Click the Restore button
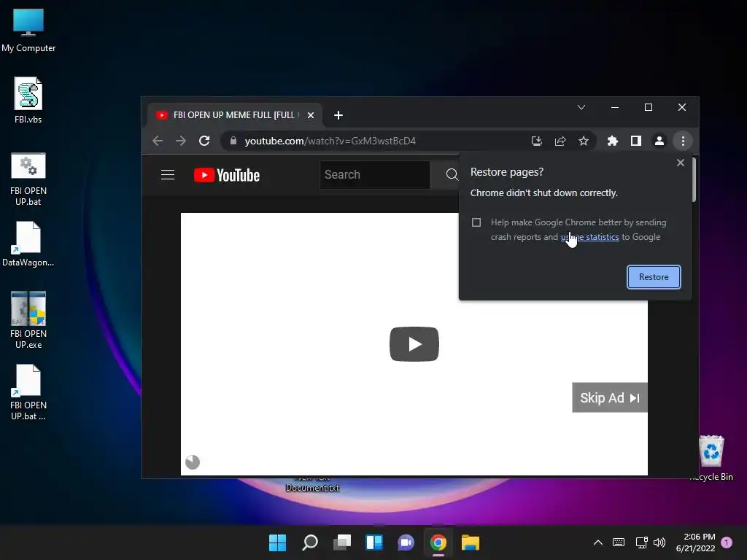 click(654, 276)
